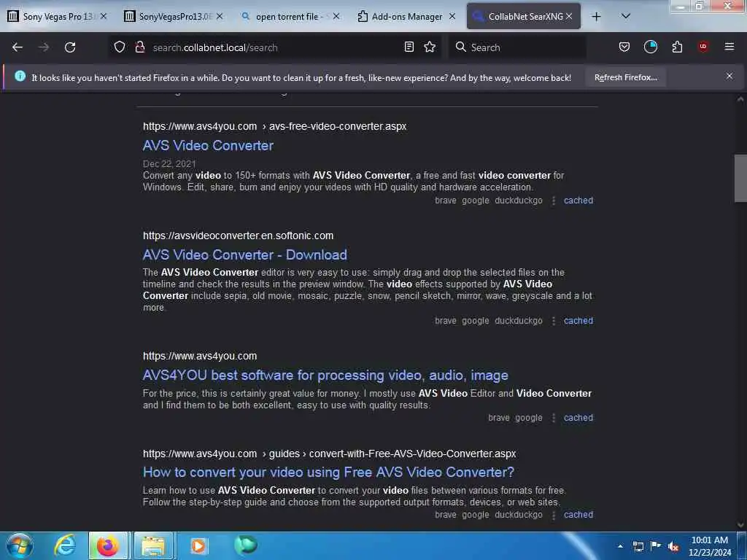Open How to convert your video result
This screenshot has height=560, width=747.
pos(328,472)
